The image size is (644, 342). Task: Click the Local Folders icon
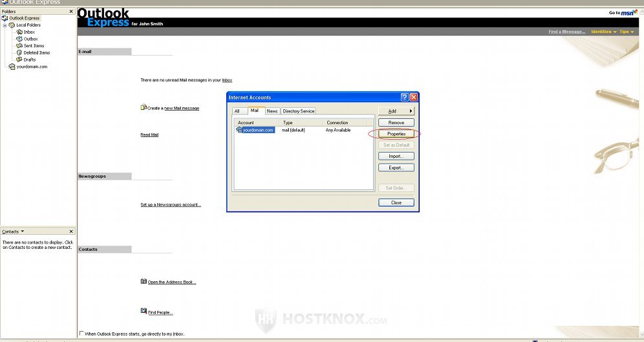[12, 25]
